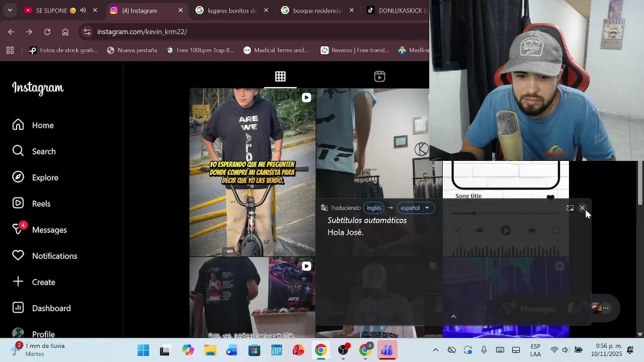
Task: Open the Windows Start menu
Action: pyautogui.click(x=143, y=350)
